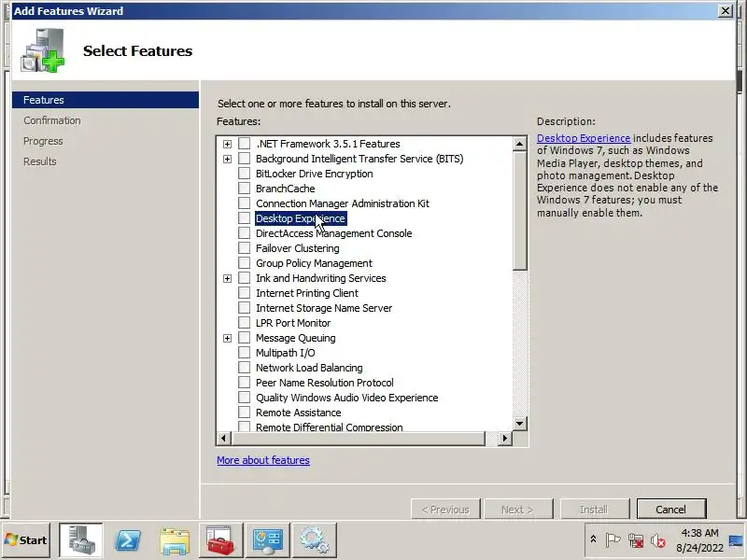Expand .NET Framework 3.5.1 Features node
The width and height of the screenshot is (747, 560).
coord(227,144)
